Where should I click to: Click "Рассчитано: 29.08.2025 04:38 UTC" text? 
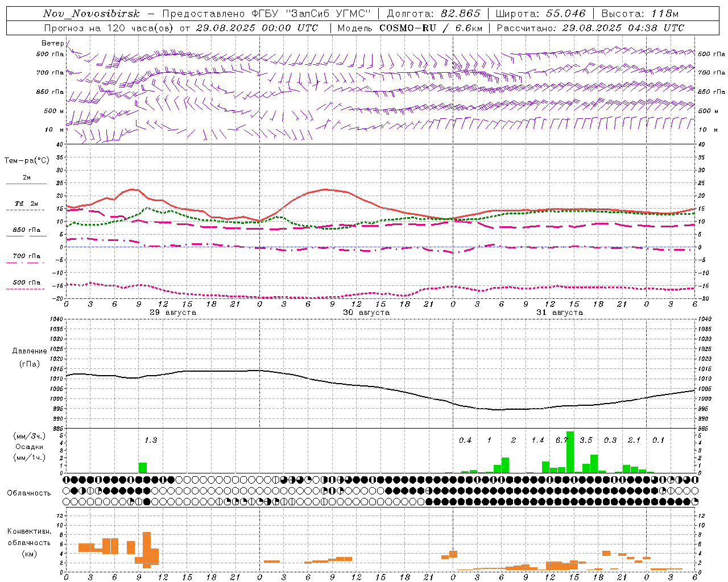tap(590, 28)
